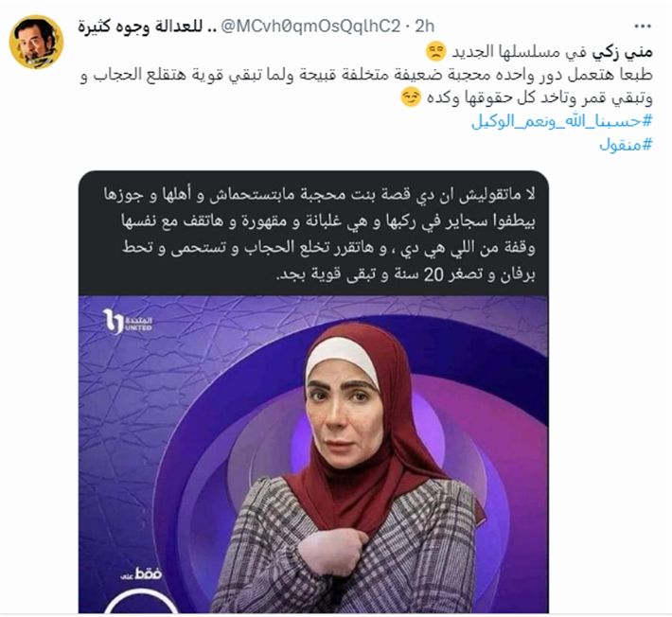
Task: Click the smirking emoji after وكده
Action: [411, 97]
